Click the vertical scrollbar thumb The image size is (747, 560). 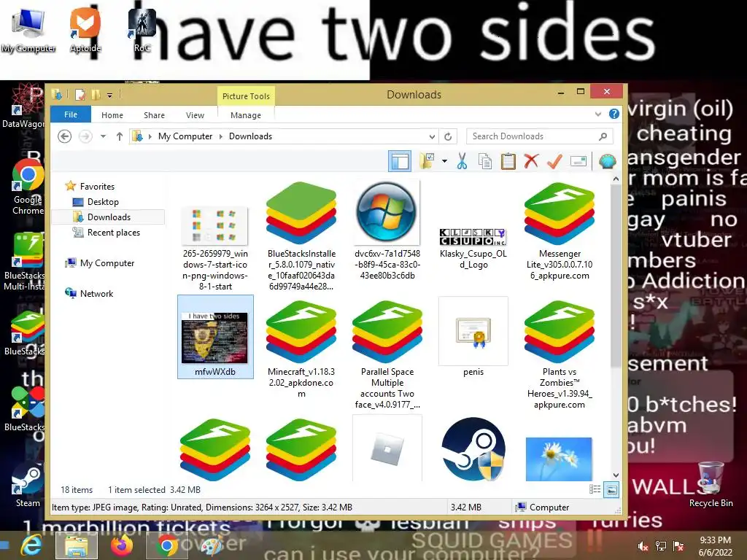[x=616, y=276]
